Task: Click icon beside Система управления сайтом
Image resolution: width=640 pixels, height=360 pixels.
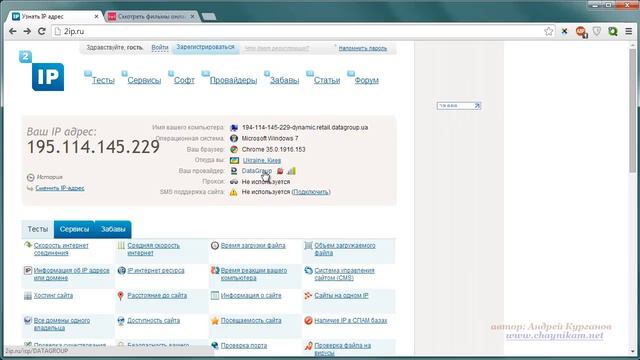Action: 308,271
